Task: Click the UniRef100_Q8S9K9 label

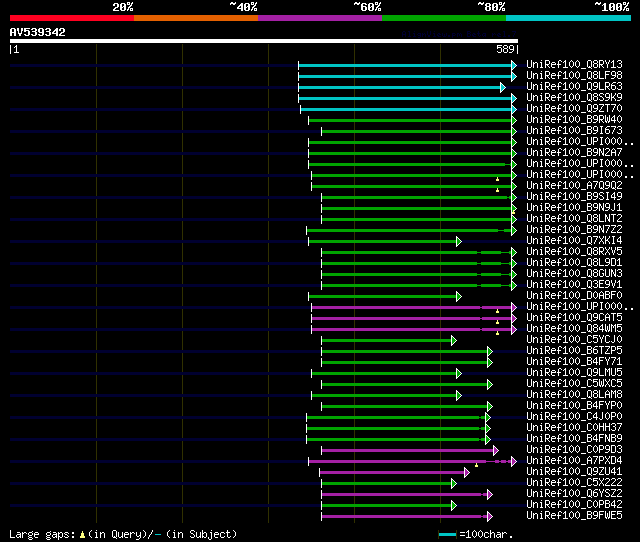Action: (x=574, y=98)
